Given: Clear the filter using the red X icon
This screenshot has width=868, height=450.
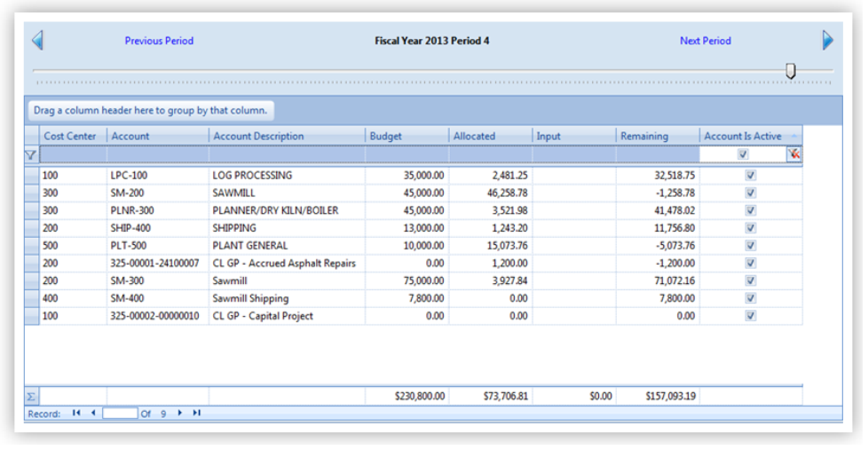Looking at the screenshot, I should (x=793, y=154).
